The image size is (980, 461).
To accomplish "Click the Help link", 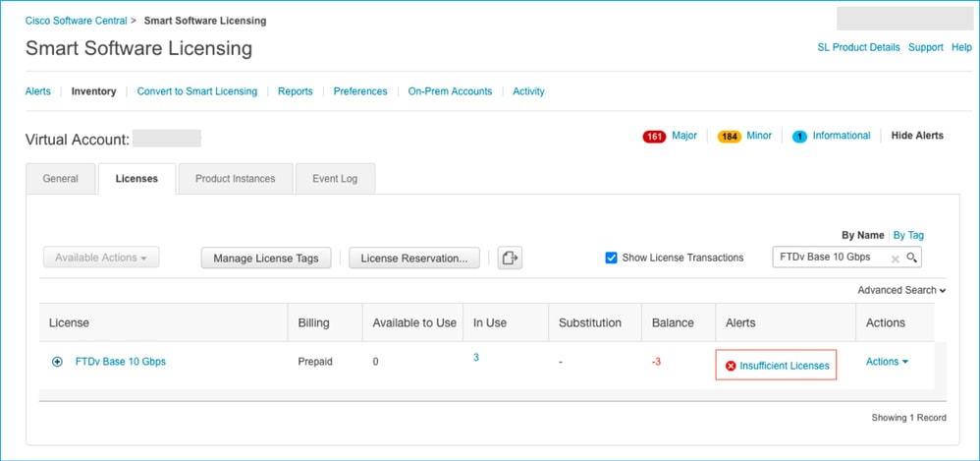I will 961,47.
